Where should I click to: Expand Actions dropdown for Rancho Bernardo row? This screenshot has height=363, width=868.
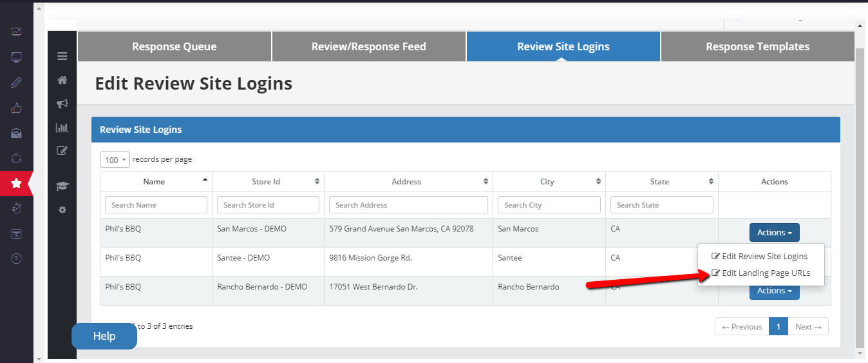pos(774,291)
